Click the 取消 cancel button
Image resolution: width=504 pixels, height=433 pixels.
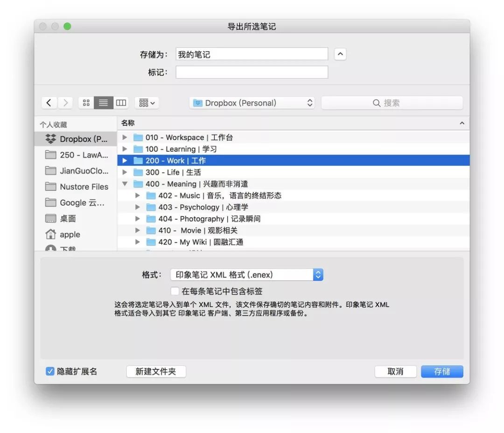click(395, 371)
